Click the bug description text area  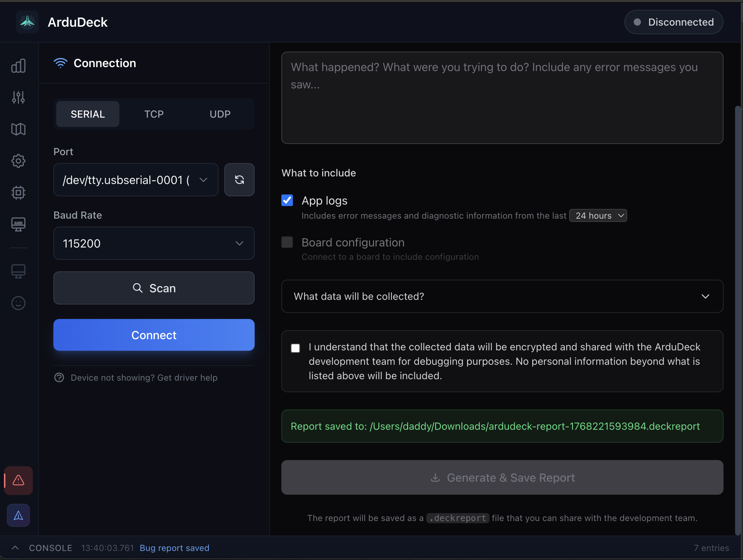(502, 98)
